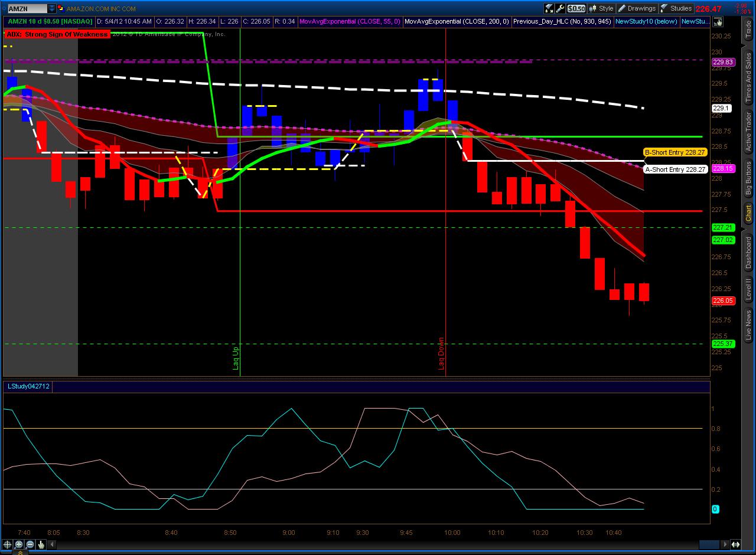Click the scrollbar left arrow
The height and width of the screenshot is (555, 756).
click(52, 544)
